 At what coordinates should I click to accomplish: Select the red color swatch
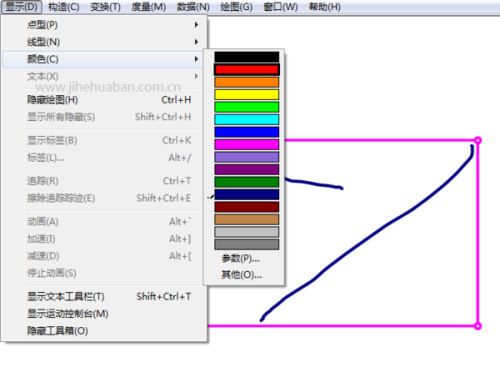tap(247, 70)
